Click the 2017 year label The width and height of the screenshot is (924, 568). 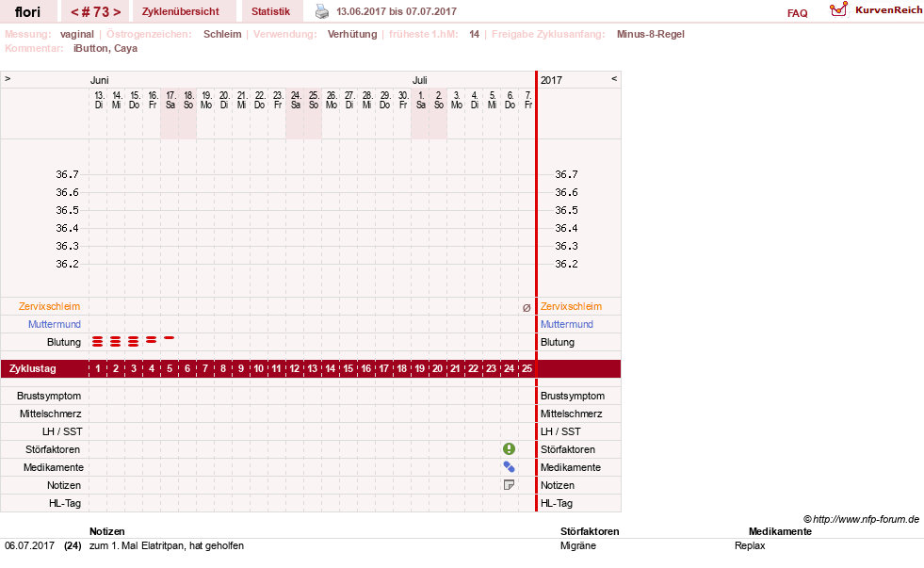coord(552,80)
